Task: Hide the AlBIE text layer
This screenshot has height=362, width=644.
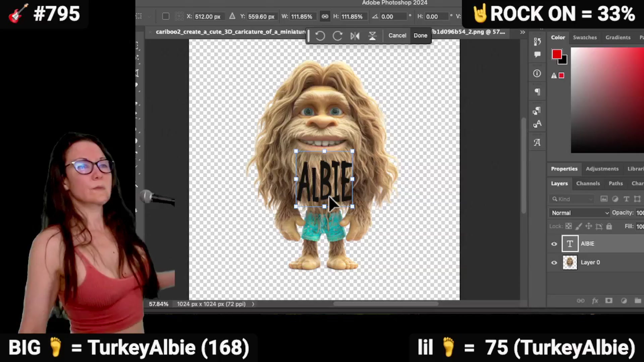Action: 554,244
